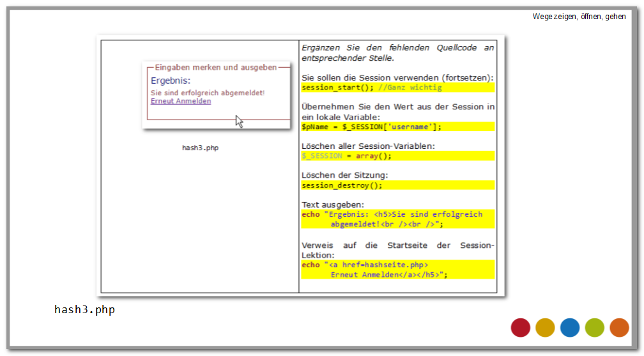Click 'Übernehmen Sie den Wert' paragraph
The width and height of the screenshot is (644, 356).
397,112
